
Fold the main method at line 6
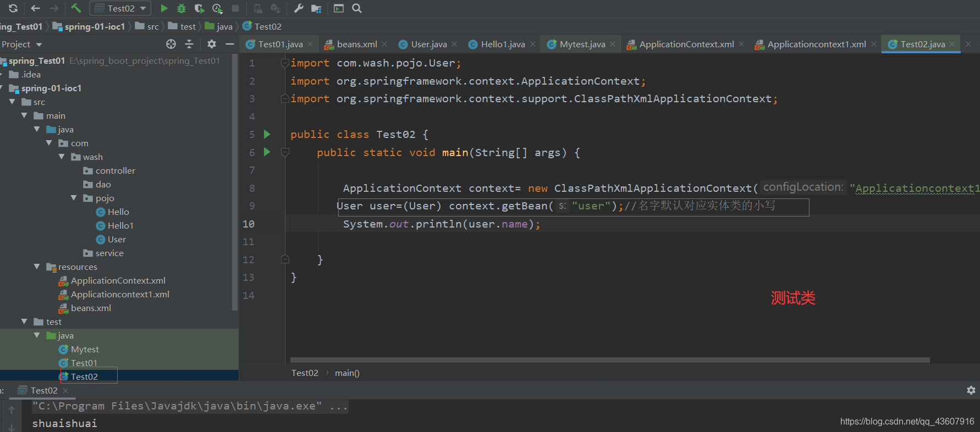click(x=285, y=152)
